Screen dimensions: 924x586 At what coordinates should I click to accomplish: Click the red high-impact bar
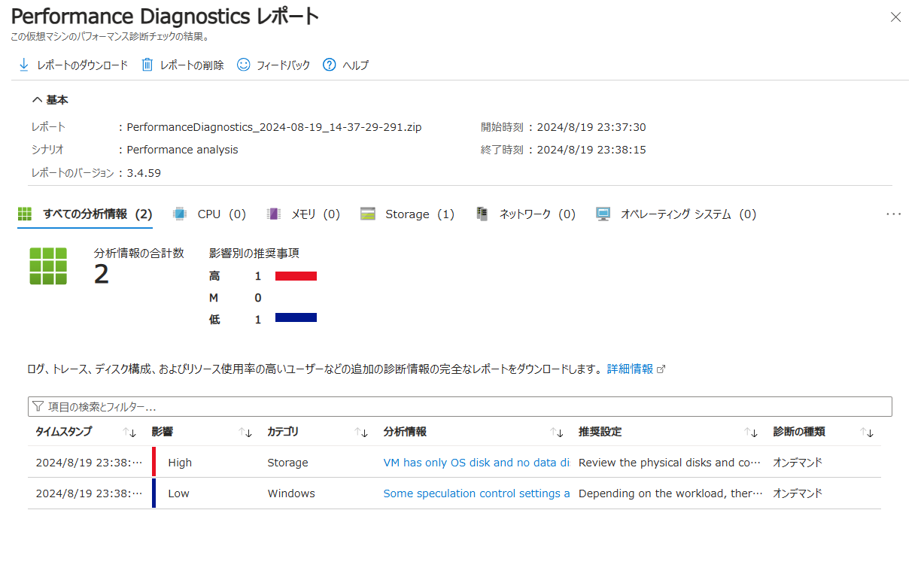tap(296, 276)
